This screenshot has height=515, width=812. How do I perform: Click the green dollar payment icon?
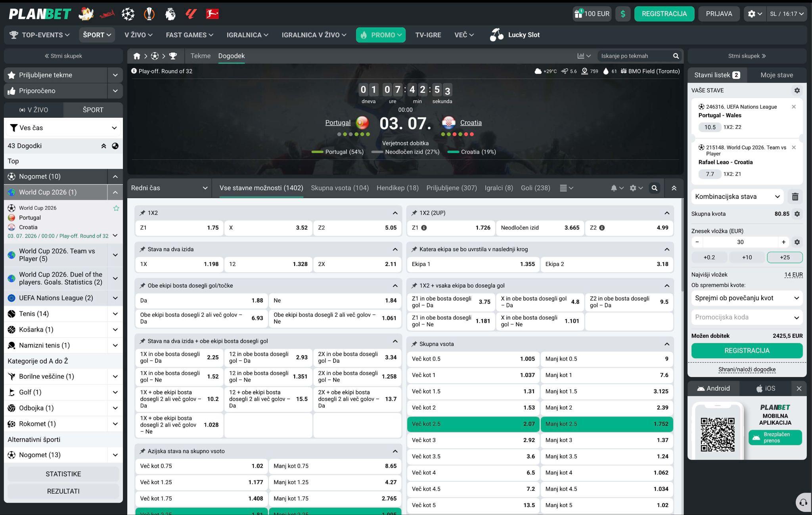[623, 14]
